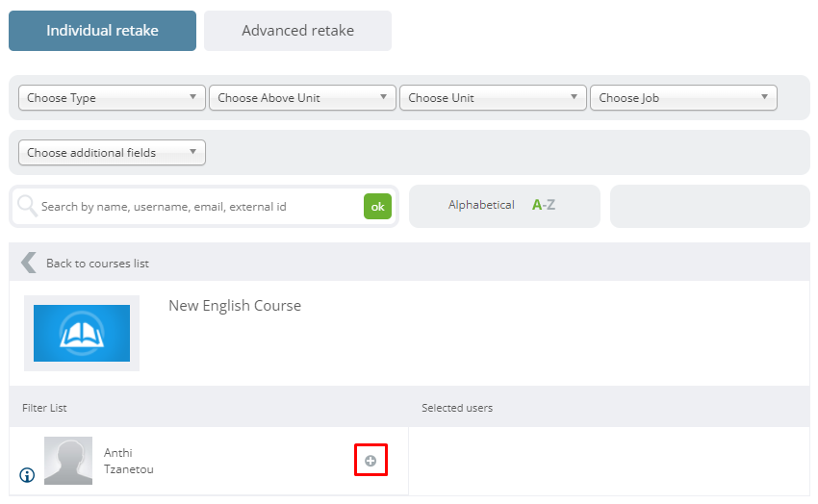Image resolution: width=818 pixels, height=504 pixels.
Task: Switch to Individual retake tab
Action: click(x=102, y=31)
